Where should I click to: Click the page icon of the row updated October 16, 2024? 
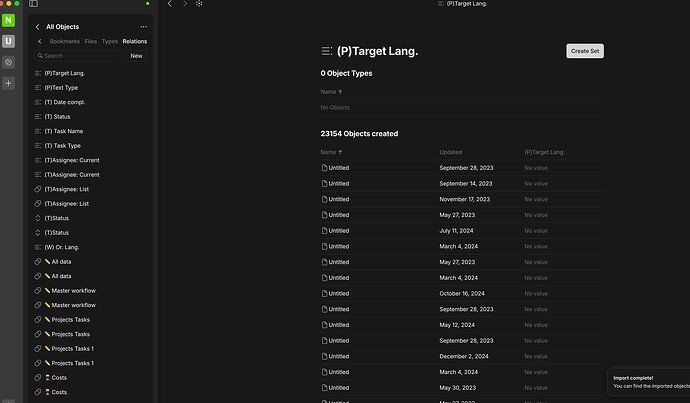[x=324, y=293]
